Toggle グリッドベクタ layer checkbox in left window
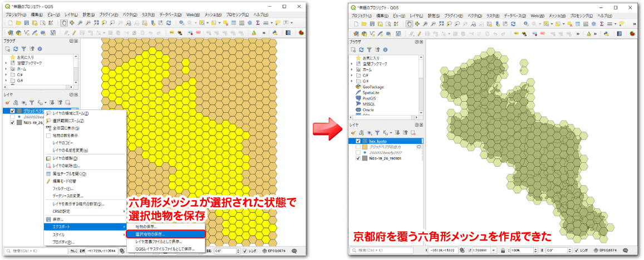644x260 pixels. click(x=12, y=111)
